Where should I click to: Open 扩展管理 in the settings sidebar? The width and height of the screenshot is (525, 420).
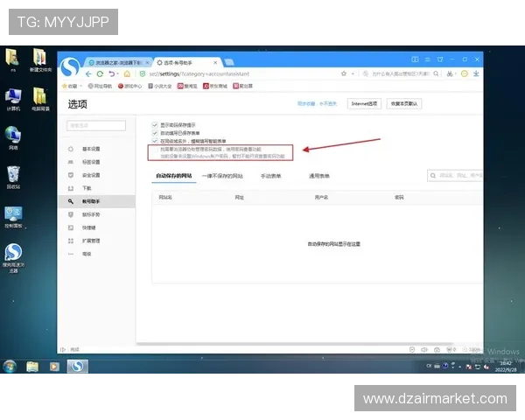tap(91, 241)
